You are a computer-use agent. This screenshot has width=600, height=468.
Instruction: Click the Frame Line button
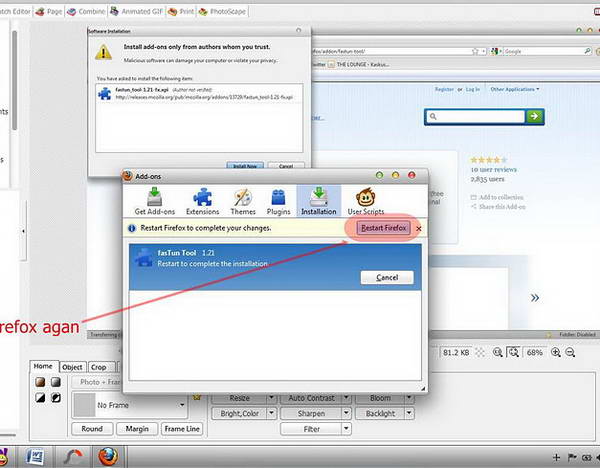pos(182,429)
